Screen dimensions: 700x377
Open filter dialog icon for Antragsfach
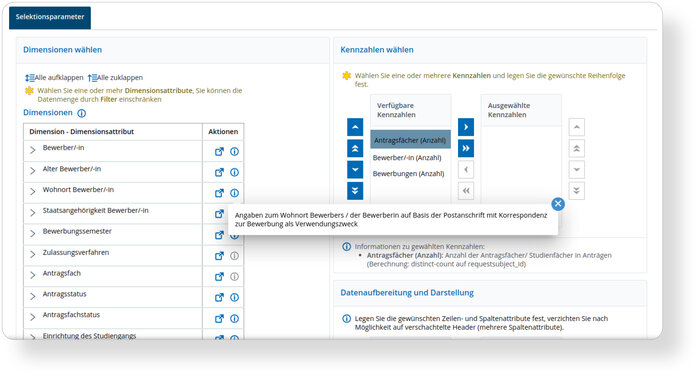(x=219, y=276)
